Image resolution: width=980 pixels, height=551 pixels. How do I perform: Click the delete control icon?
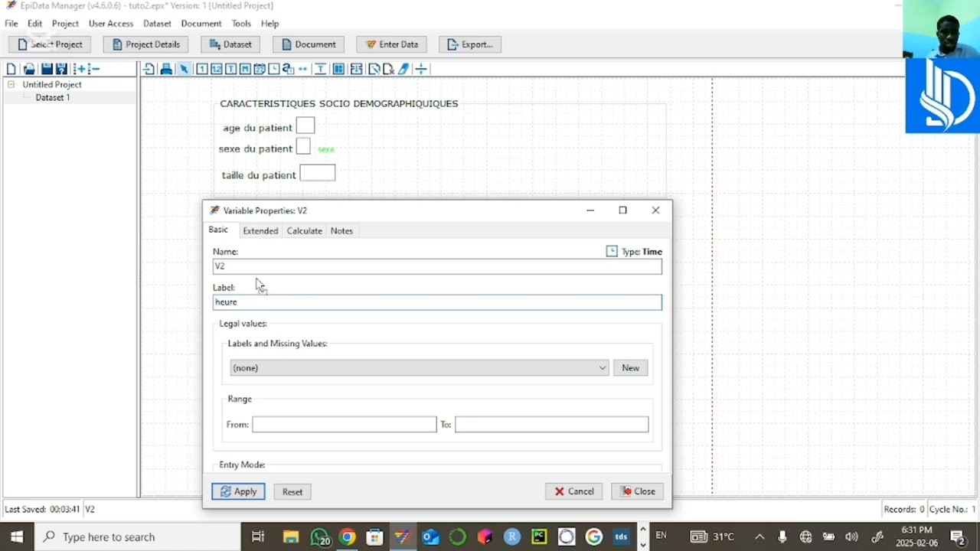(x=388, y=69)
